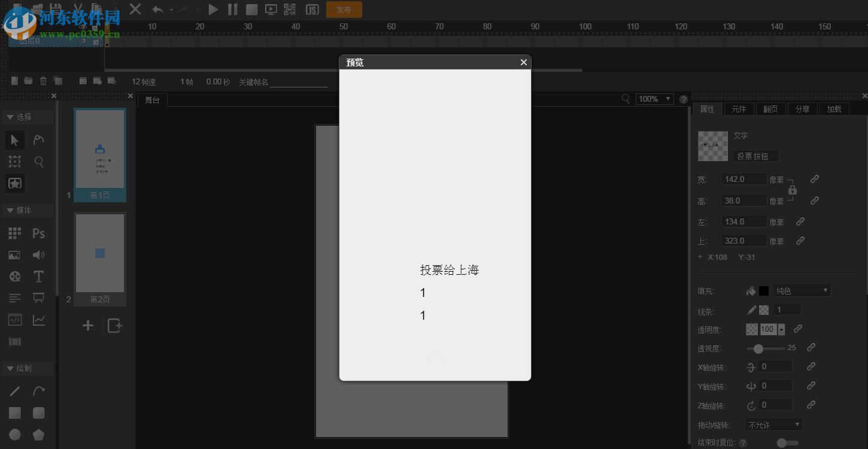Click the 投票按钮 name button in properties
Viewport: 868px width, 449px height.
[x=756, y=156]
